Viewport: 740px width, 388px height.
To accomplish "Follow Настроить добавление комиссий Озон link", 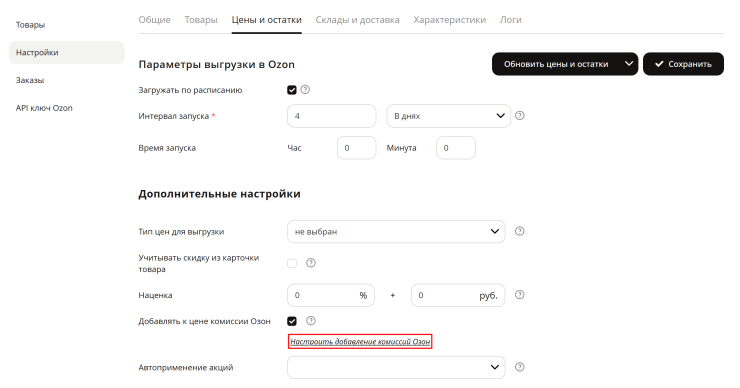I will tap(360, 342).
